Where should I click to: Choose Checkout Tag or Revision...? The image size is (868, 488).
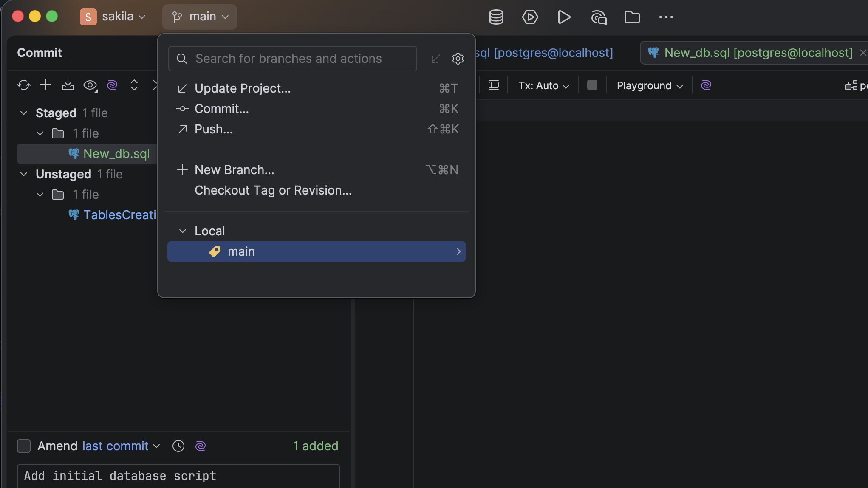(317, 190)
